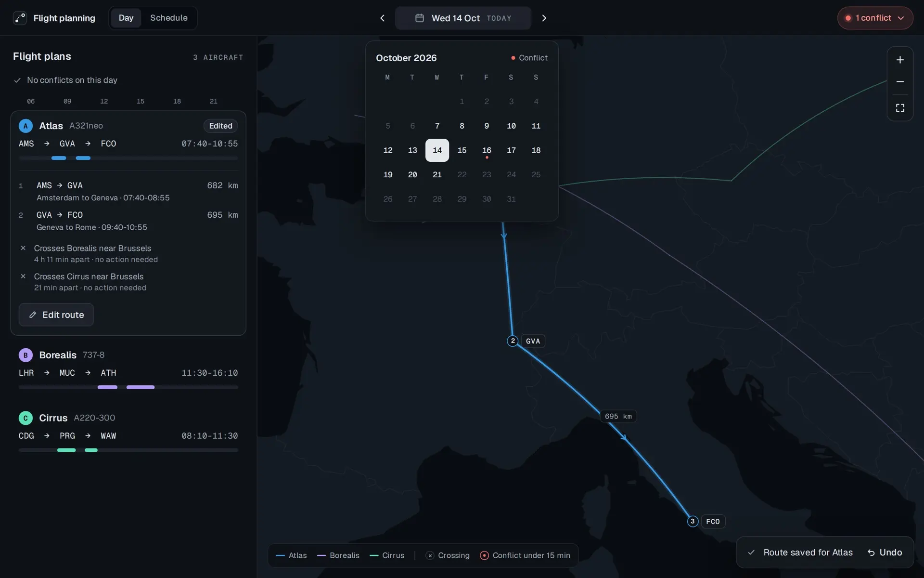Click the Borealis aircraft avatar B
924x578 pixels.
pyautogui.click(x=26, y=355)
